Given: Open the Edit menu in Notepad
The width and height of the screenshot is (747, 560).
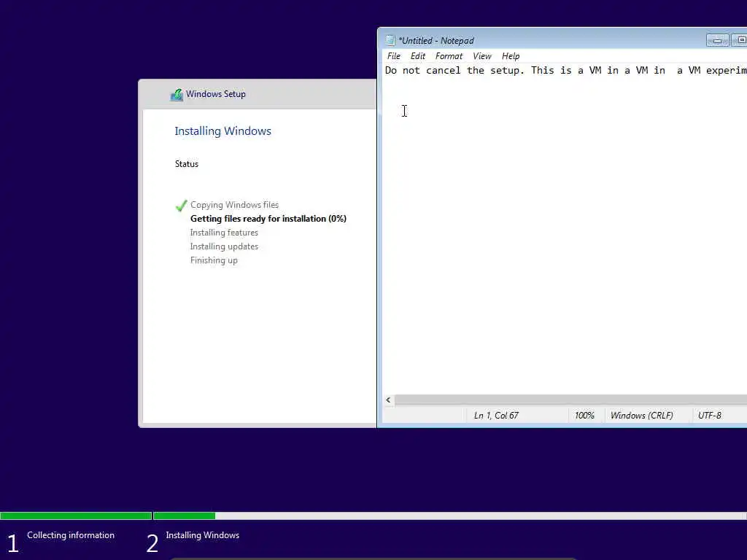Looking at the screenshot, I should click(x=418, y=56).
